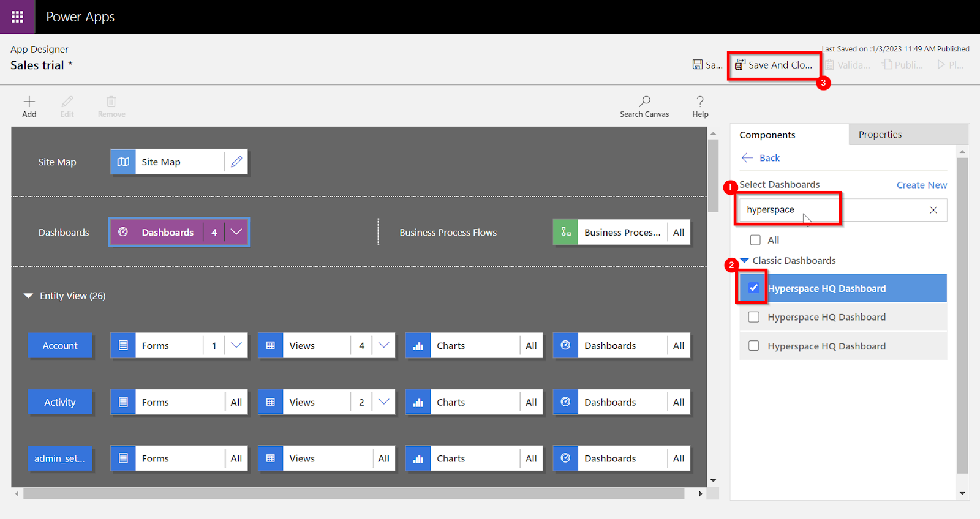Click the Activity Dashboards gauge icon
Image resolution: width=980 pixels, height=519 pixels.
click(x=565, y=402)
